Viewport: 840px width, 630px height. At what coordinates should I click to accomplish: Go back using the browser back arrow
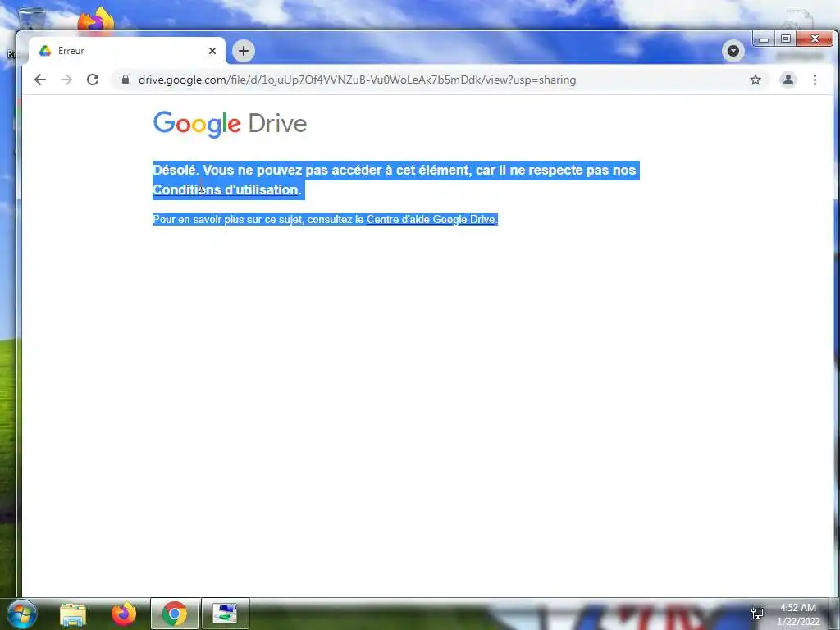coord(40,80)
